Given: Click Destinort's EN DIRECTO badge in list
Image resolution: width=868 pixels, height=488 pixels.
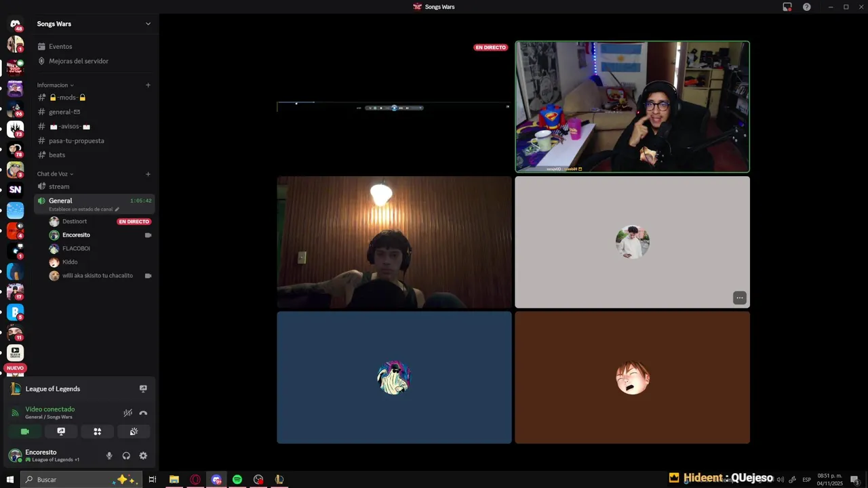Looking at the screenshot, I should pyautogui.click(x=134, y=222).
